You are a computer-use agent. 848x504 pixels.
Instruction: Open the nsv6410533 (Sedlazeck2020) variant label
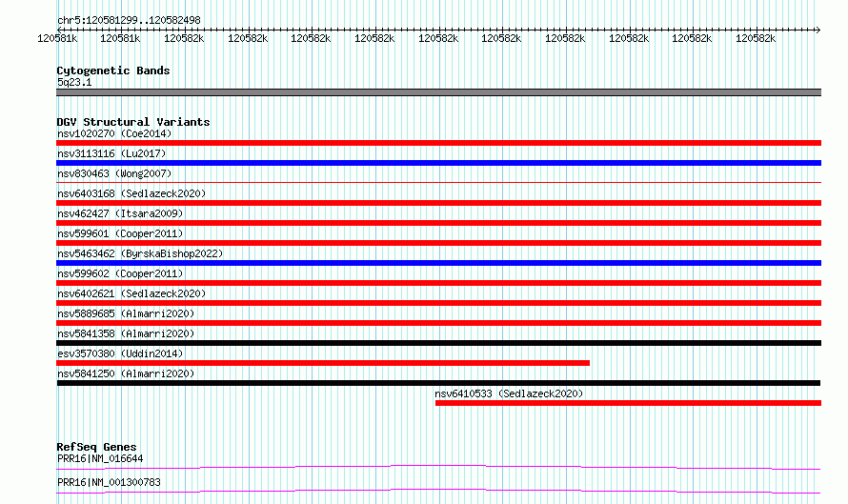click(509, 393)
